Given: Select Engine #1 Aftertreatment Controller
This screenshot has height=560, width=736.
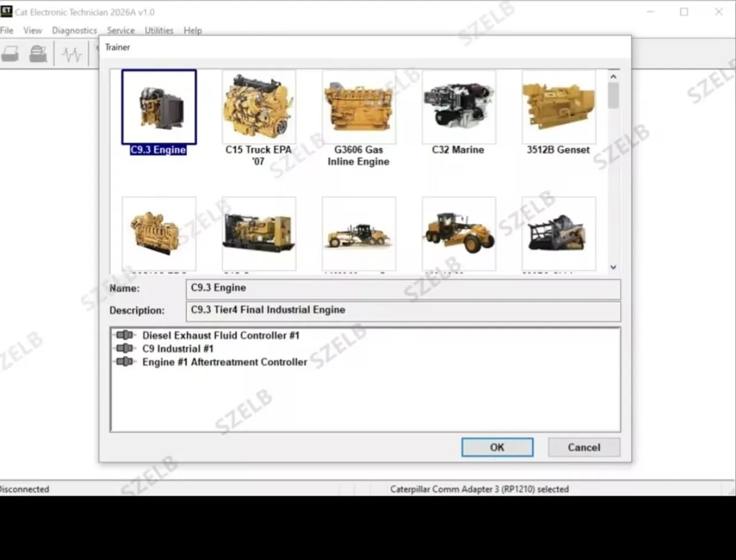Looking at the screenshot, I should coord(225,362).
